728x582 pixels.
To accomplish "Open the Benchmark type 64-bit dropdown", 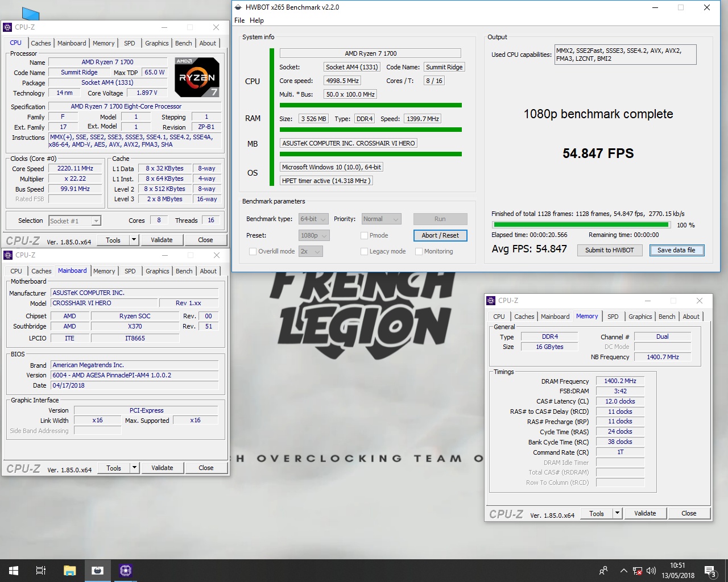I will tap(313, 219).
